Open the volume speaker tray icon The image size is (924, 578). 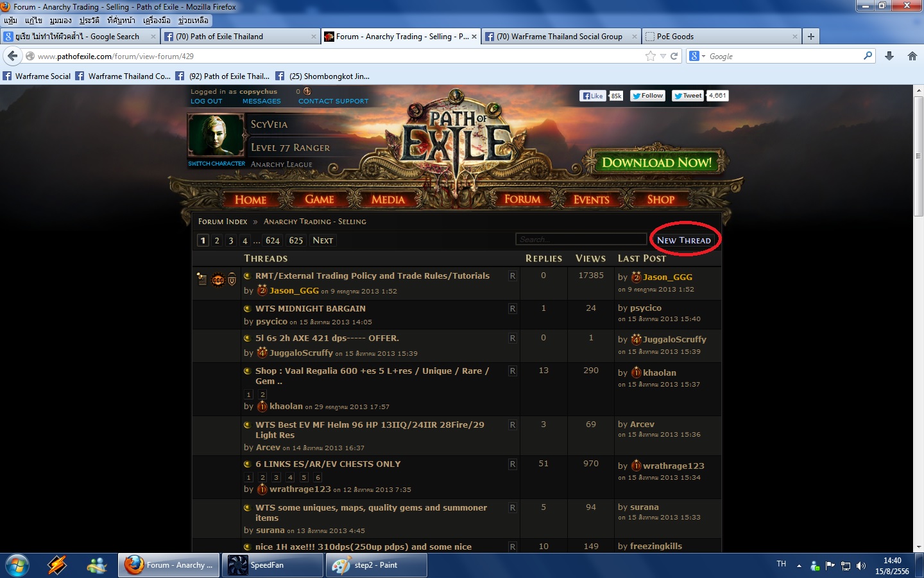(861, 566)
